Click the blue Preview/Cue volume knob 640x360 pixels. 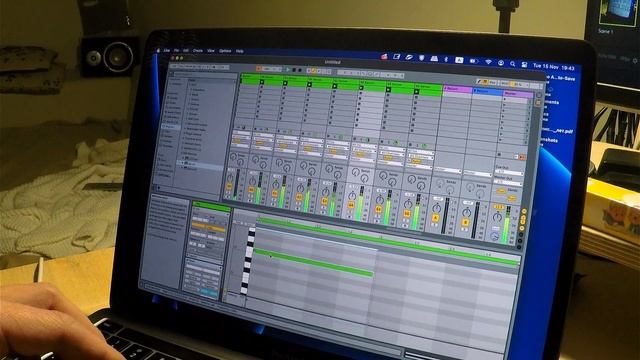(x=495, y=237)
